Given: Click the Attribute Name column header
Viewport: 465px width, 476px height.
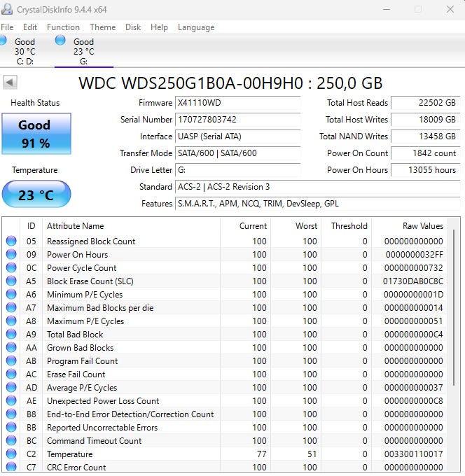Looking at the screenshot, I should point(75,226).
